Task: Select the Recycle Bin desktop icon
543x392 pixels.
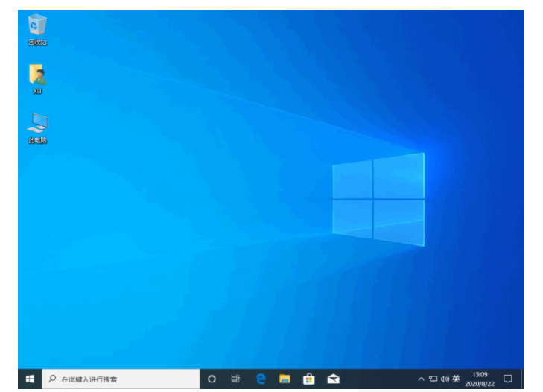Action: [37, 30]
